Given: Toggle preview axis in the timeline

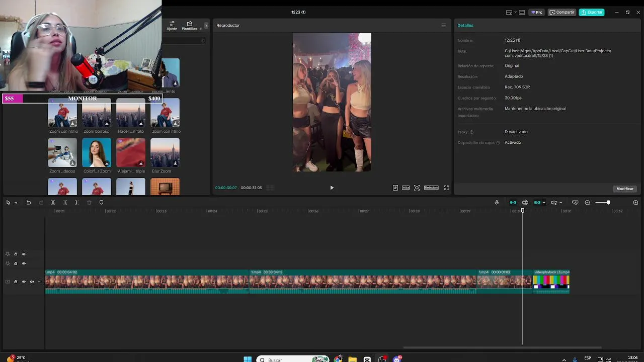Looking at the screenshot, I should (554, 203).
